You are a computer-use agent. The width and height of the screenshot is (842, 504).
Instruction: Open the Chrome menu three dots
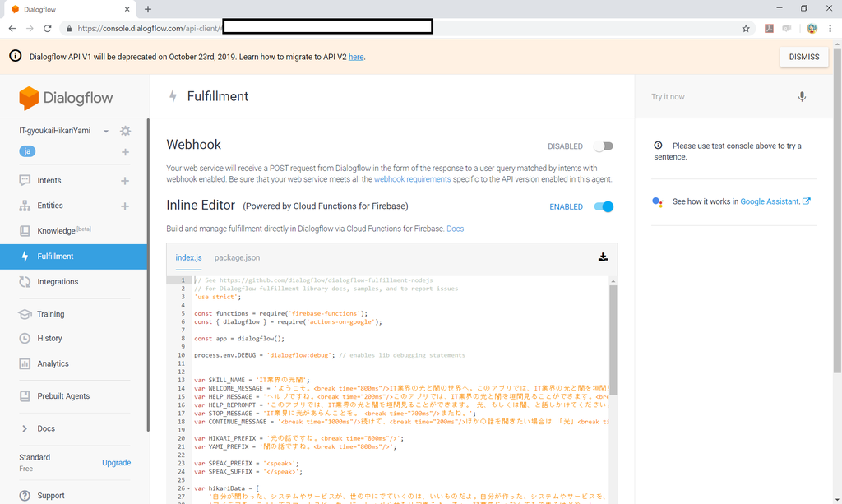click(x=830, y=29)
